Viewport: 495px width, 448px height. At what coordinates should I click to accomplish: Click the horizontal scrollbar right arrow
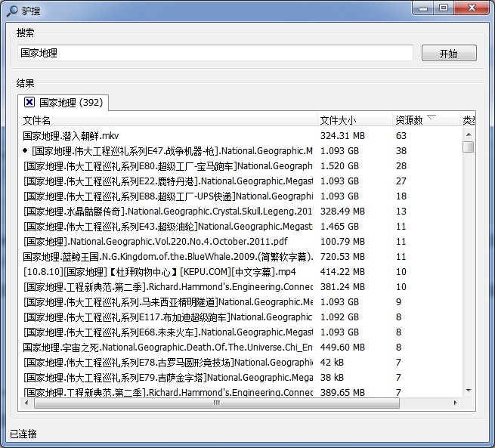pyautogui.click(x=455, y=403)
